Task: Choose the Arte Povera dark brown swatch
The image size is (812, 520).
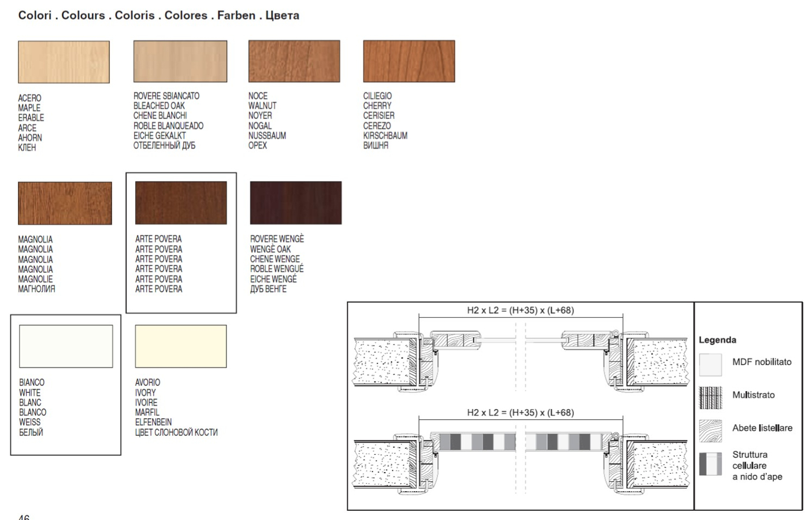Action: point(181,203)
